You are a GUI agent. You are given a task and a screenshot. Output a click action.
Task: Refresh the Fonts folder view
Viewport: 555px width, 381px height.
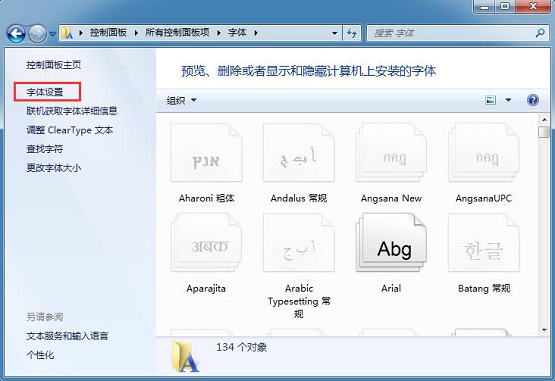(x=352, y=33)
